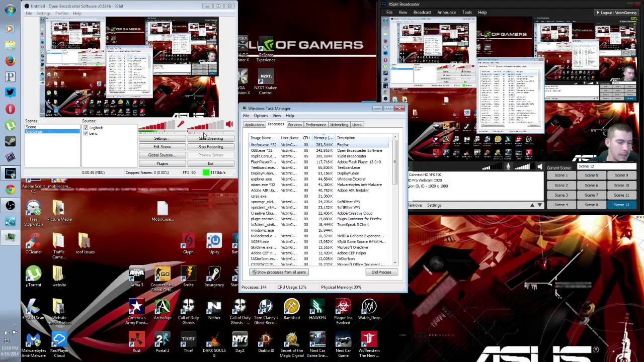Click End Process in Task Manager
The width and height of the screenshot is (644, 362).
click(381, 272)
